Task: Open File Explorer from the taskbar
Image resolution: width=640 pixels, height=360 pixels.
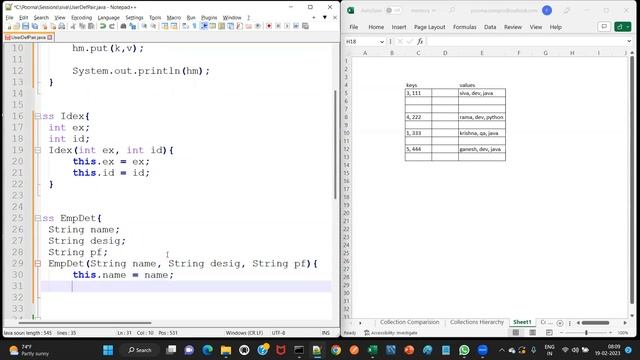Action: [x=226, y=350]
